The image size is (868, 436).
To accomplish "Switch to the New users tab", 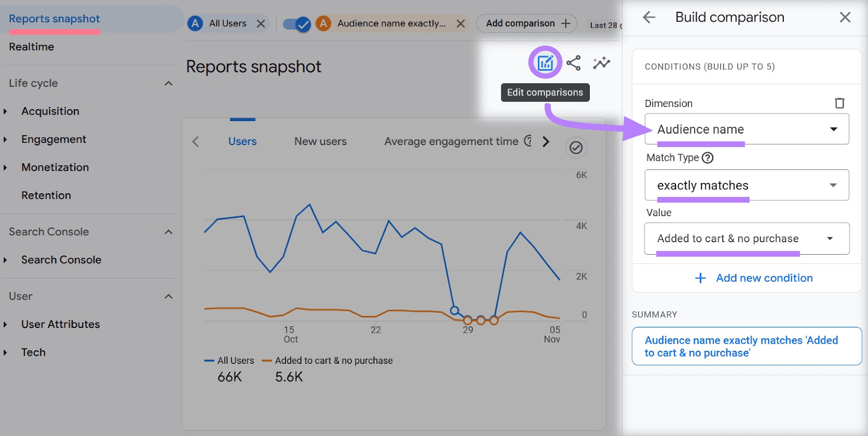I will pyautogui.click(x=320, y=142).
